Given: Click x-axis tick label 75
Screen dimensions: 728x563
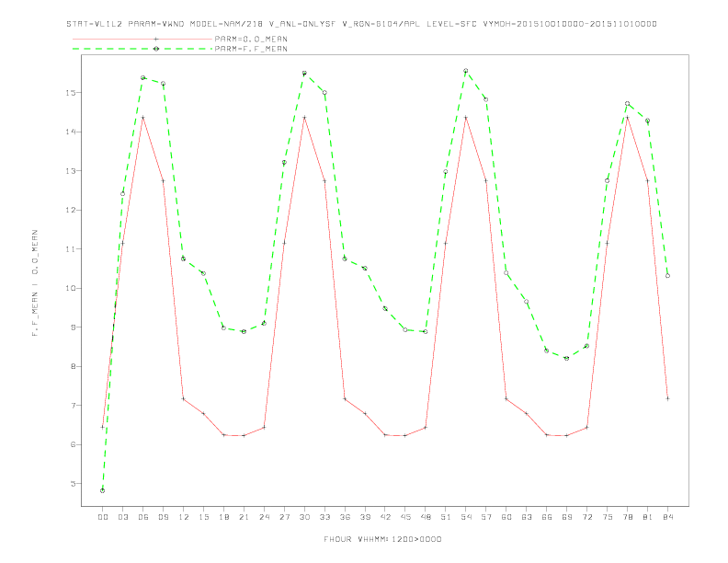Looking at the screenshot, I should tap(608, 517).
